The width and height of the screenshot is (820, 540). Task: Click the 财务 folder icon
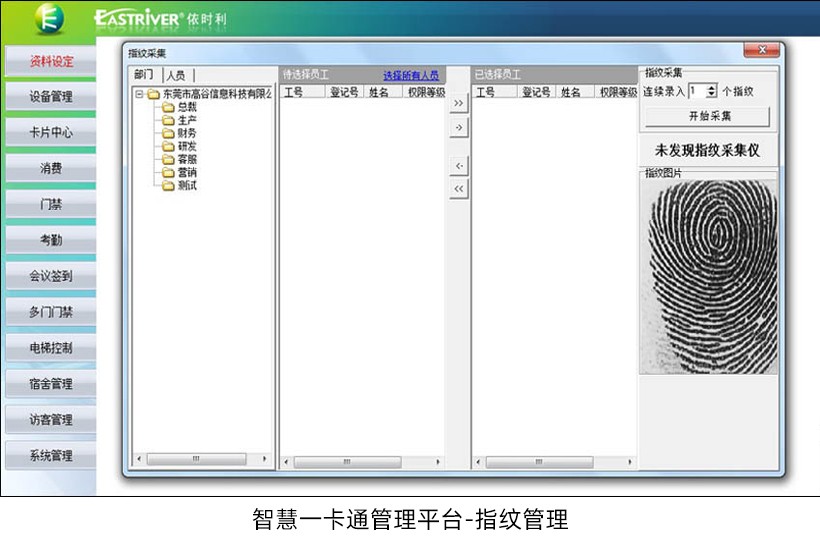[x=168, y=133]
